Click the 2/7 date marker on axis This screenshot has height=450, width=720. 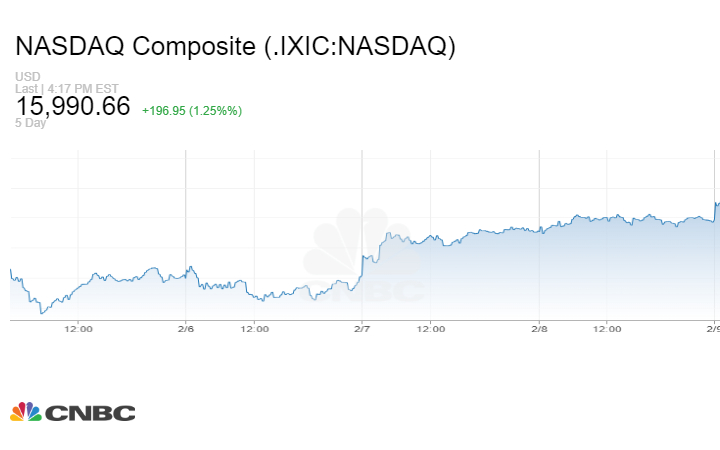tap(362, 328)
